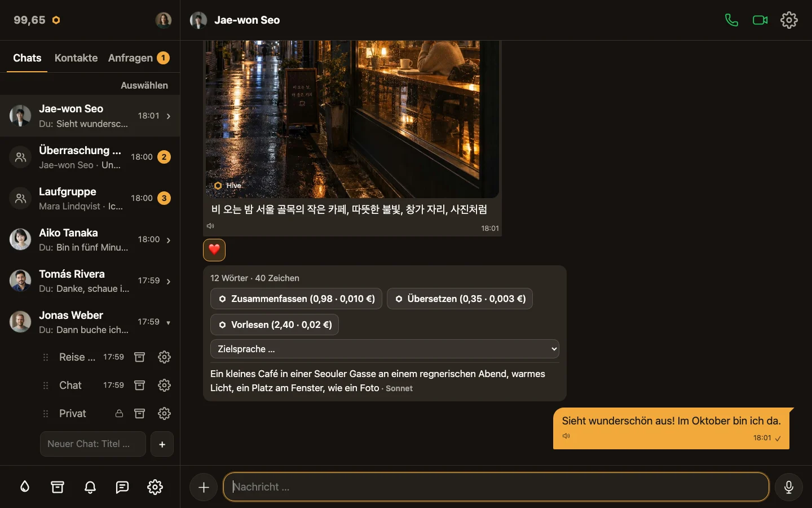812x508 pixels.
Task: Expand the Jae-won Seo chat chevron
Action: [169, 116]
